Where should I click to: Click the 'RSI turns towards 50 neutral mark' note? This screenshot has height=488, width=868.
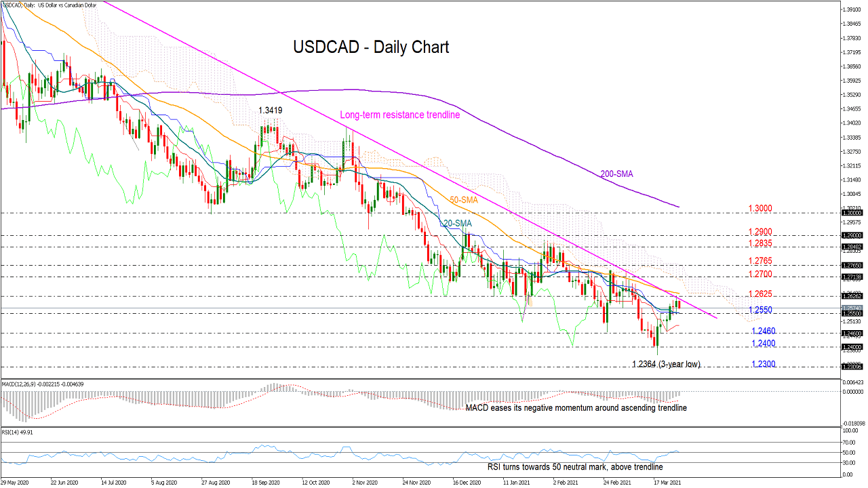point(576,466)
